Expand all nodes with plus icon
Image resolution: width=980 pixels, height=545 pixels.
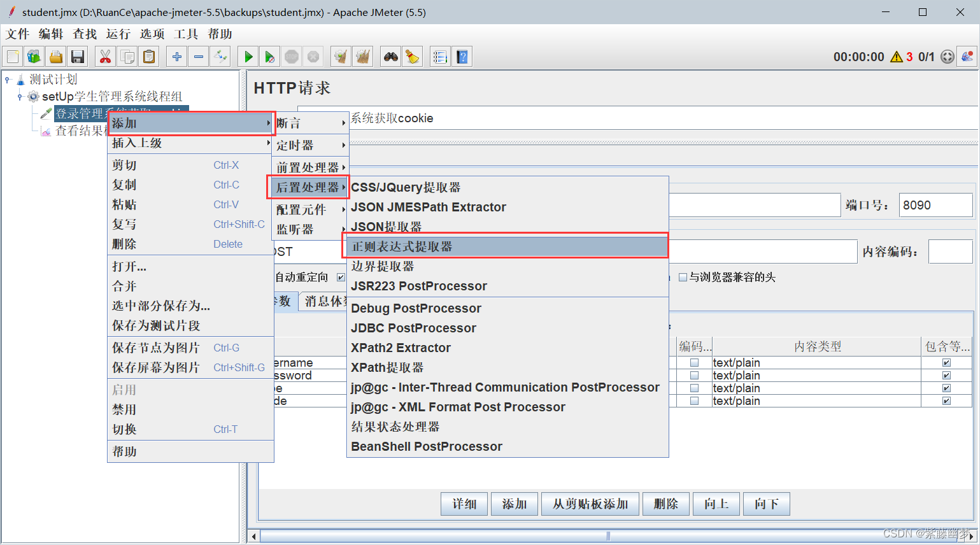177,57
